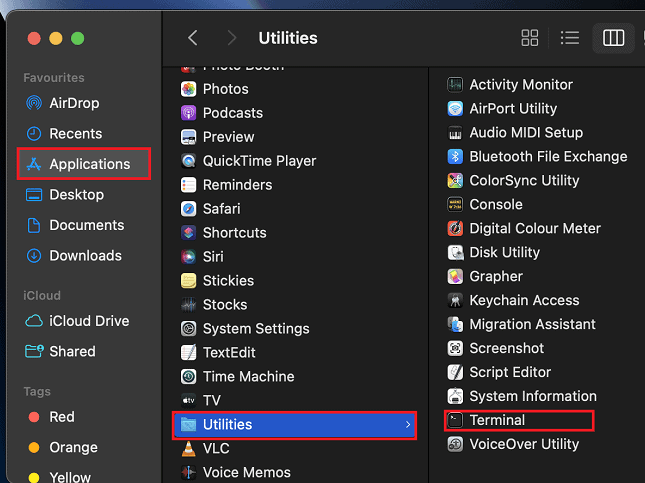Image resolution: width=645 pixels, height=483 pixels.
Task: Go forward with the right chevron
Action: [x=232, y=38]
